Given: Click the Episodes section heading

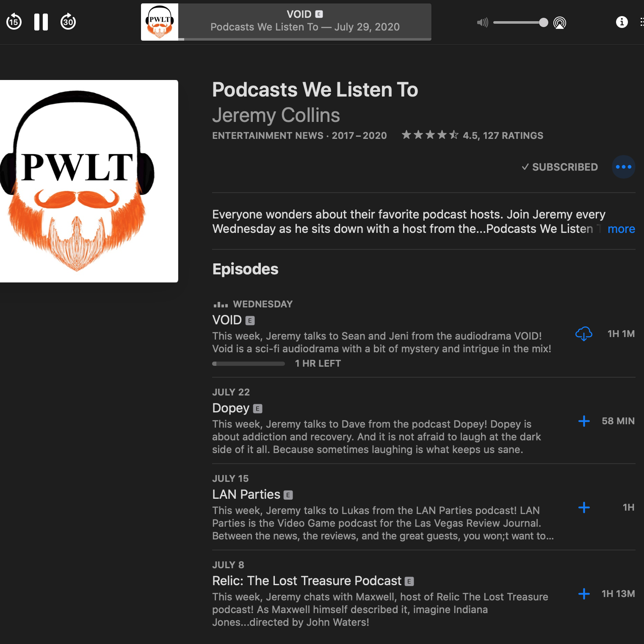Looking at the screenshot, I should click(x=245, y=269).
